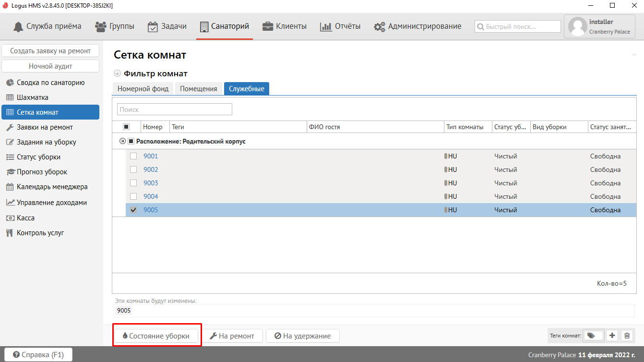Click the plus icon to add tag
644x362 pixels.
612,336
